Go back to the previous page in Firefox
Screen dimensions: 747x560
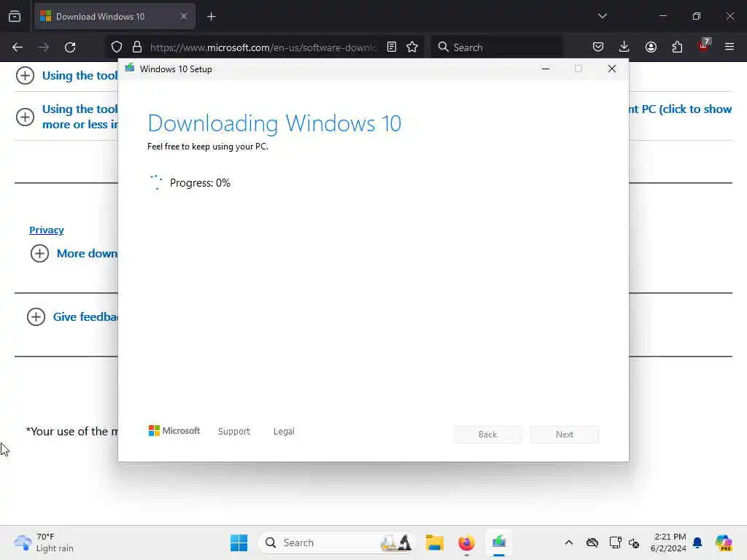18,47
